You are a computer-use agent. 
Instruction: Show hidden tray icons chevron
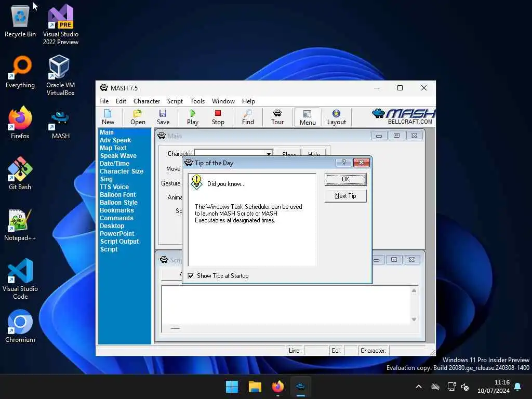point(419,387)
